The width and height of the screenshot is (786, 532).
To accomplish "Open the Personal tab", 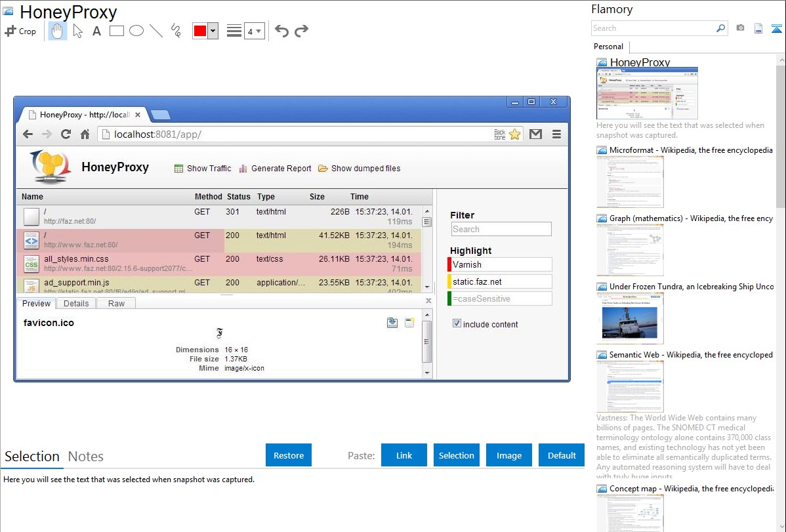I will (x=609, y=47).
